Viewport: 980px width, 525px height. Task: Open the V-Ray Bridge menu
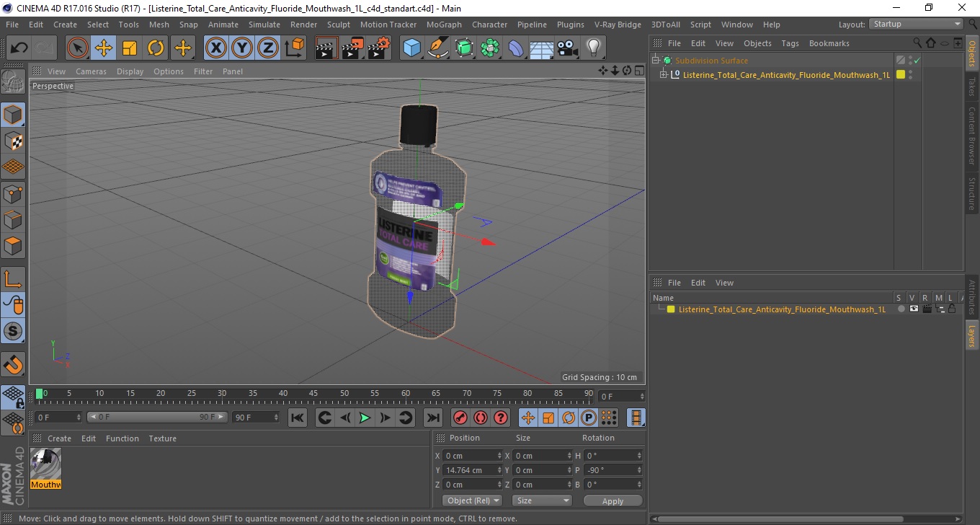pyautogui.click(x=618, y=25)
